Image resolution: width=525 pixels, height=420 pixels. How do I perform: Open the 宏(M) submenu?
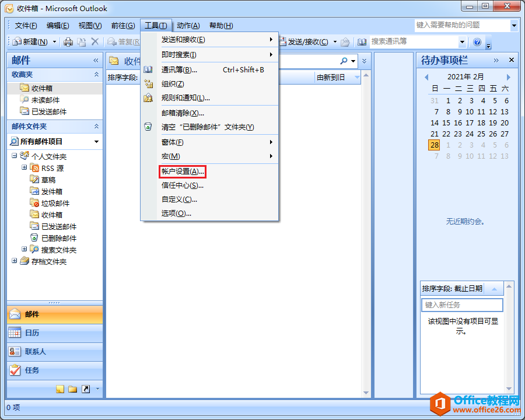(x=209, y=156)
